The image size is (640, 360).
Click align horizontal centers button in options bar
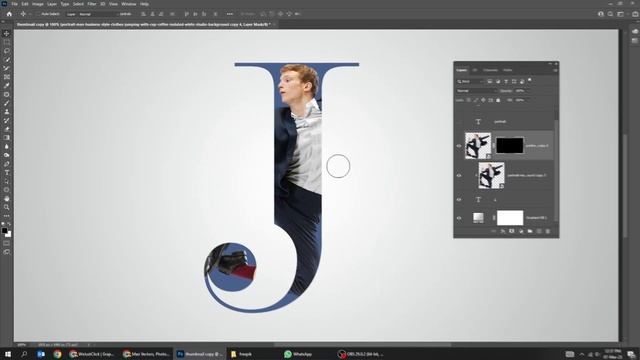152,14
